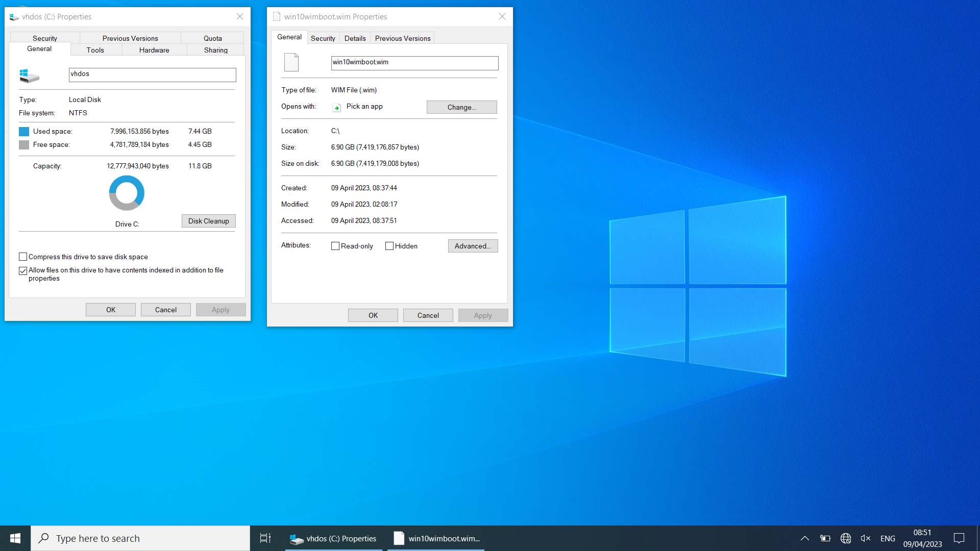This screenshot has height=551, width=980.
Task: Open Previous Versions tab in win10wimboot.wim Properties
Action: (x=403, y=38)
